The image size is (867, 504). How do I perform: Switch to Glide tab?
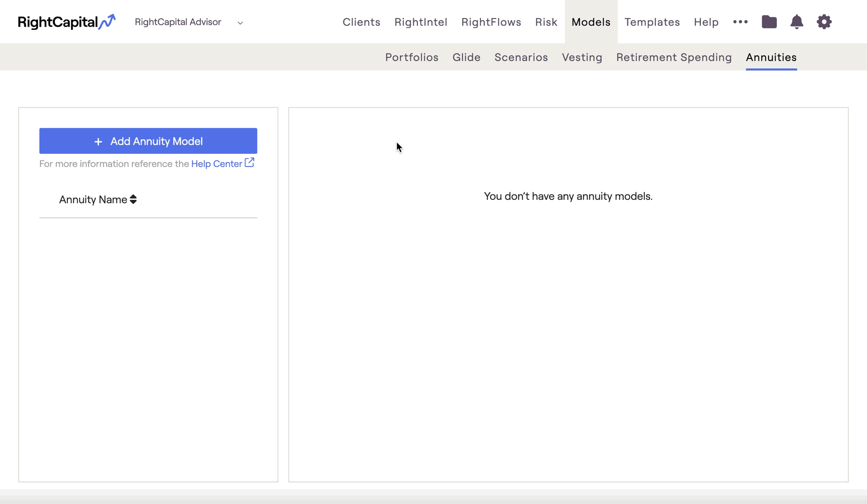click(x=466, y=57)
